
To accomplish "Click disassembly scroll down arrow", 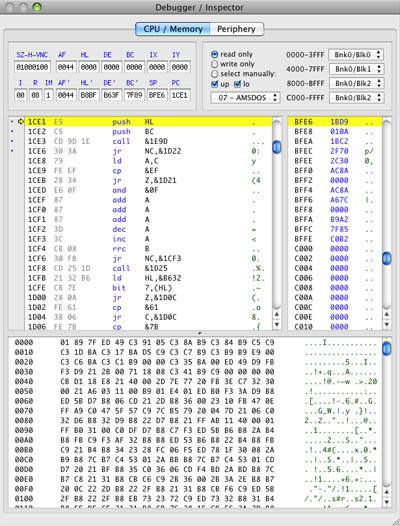I will (x=277, y=324).
